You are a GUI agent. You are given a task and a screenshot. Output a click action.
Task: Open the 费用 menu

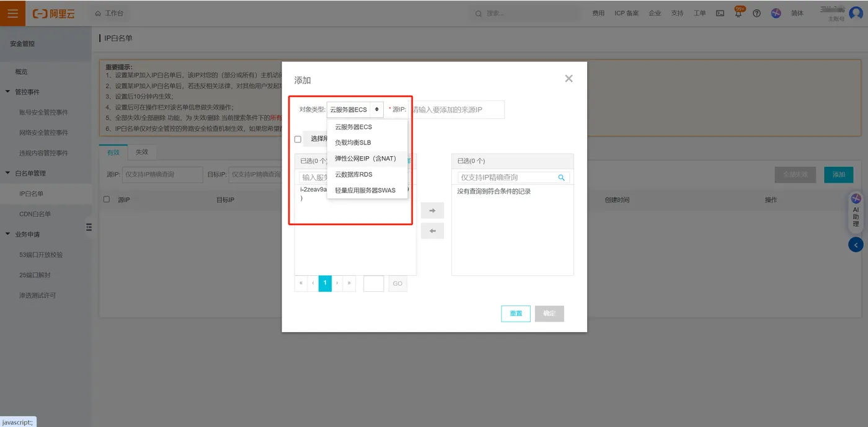[598, 13]
